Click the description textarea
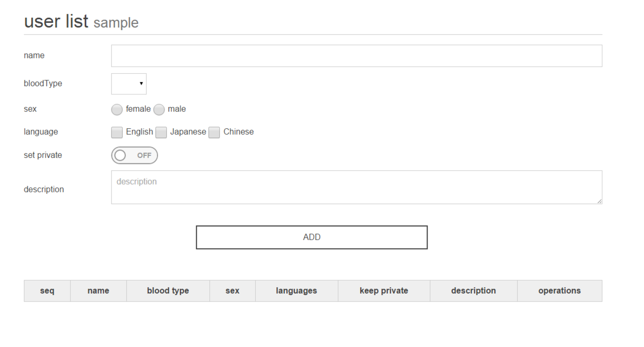 (x=356, y=187)
